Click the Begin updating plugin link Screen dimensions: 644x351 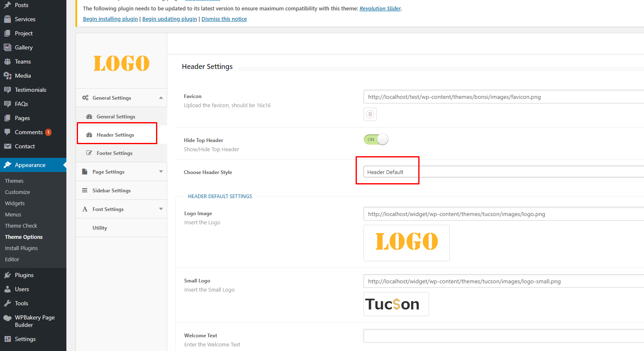coord(169,19)
